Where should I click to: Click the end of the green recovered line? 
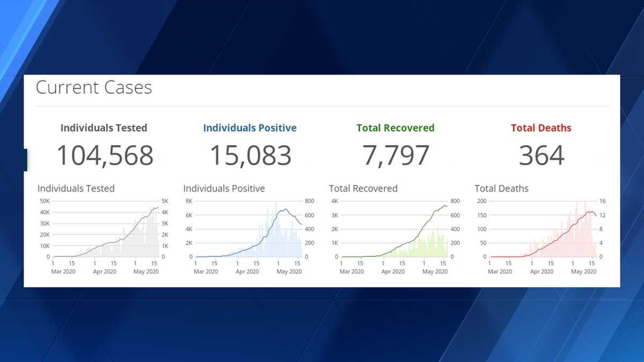coord(447,206)
